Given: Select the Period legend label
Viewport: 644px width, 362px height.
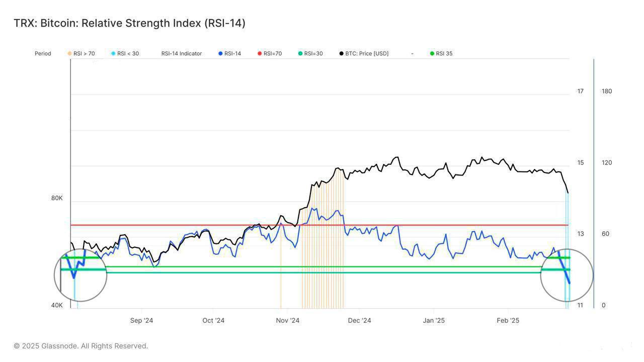Looking at the screenshot, I should [43, 54].
